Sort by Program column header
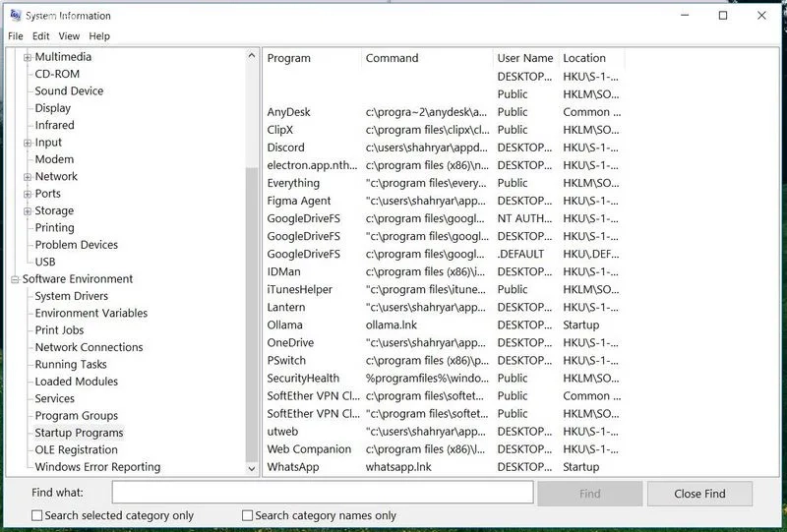This screenshot has height=532, width=787. pos(312,58)
